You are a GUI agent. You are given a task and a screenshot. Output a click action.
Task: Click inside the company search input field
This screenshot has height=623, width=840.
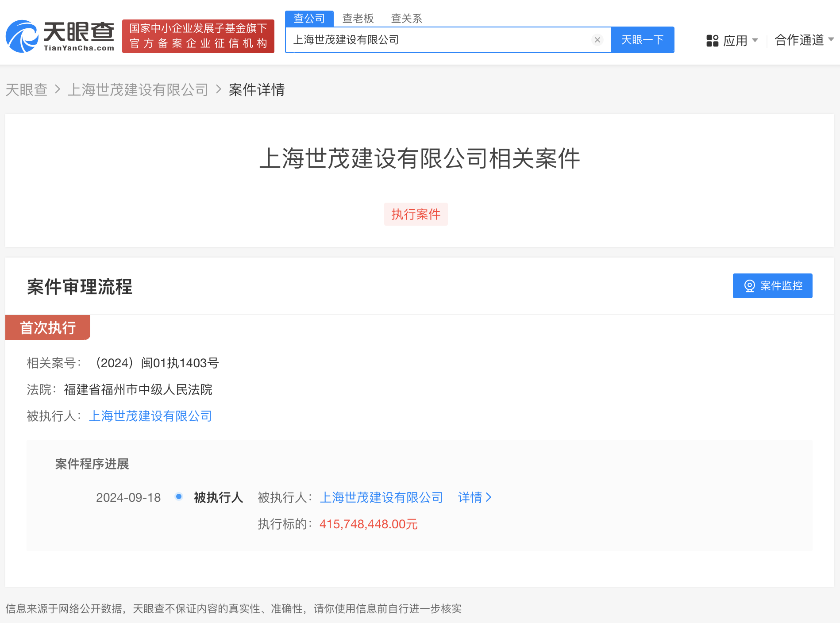point(443,40)
